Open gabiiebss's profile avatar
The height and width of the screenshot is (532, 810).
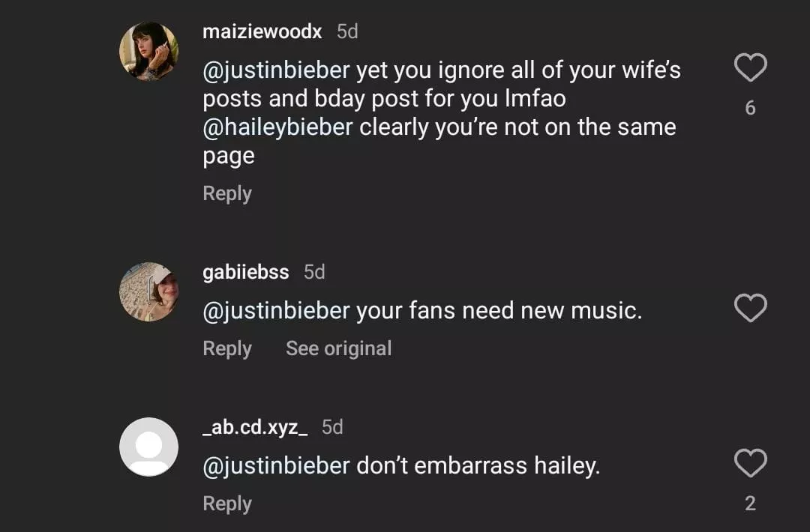click(149, 291)
